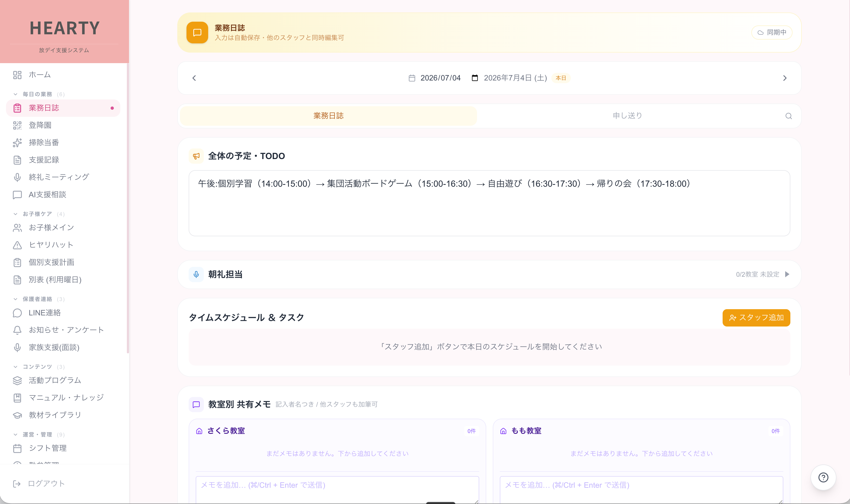Click the マニュアル・ナレッジ book icon
The width and height of the screenshot is (850, 504).
[17, 398]
